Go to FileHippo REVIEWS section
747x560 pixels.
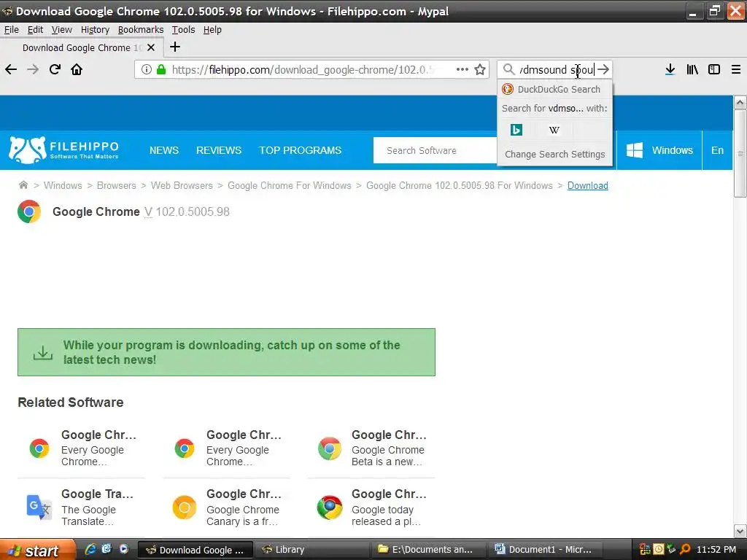(219, 150)
